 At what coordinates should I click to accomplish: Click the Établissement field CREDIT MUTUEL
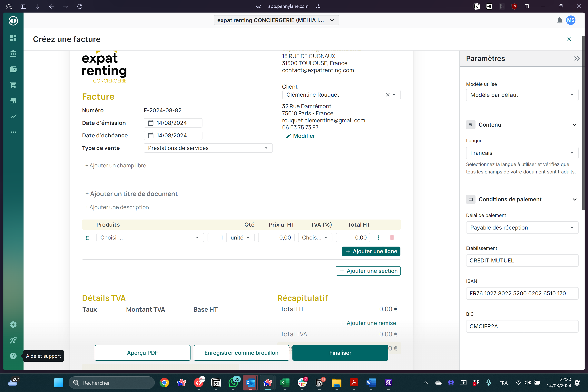click(522, 260)
